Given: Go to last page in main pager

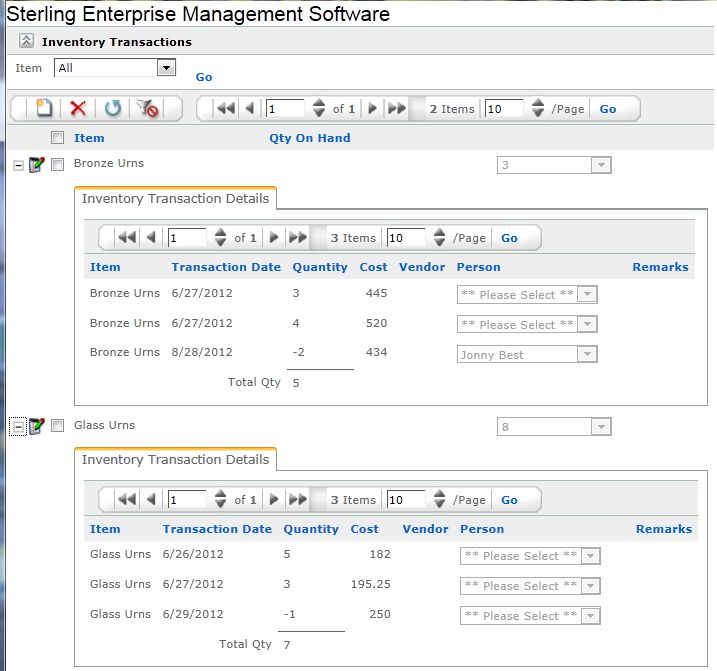Looking at the screenshot, I should [x=397, y=108].
